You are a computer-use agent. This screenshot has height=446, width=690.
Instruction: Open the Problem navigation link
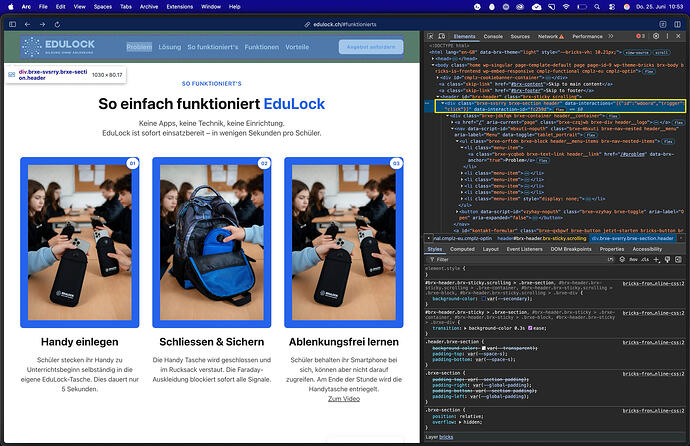pos(139,47)
